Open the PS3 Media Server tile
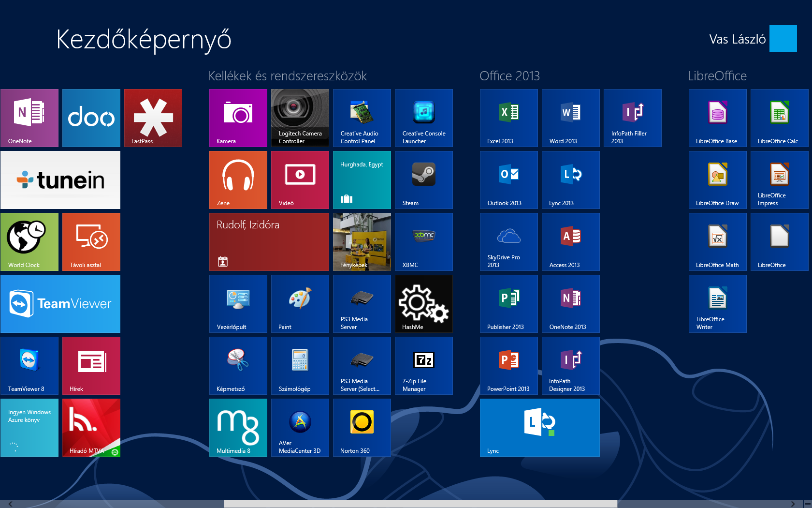Screen dimensions: 812x508 362,304
